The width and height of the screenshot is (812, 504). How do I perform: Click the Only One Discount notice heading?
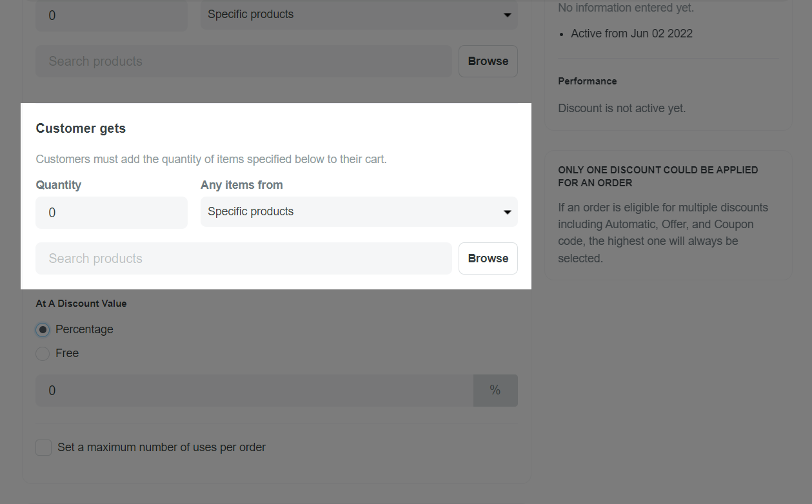658,177
